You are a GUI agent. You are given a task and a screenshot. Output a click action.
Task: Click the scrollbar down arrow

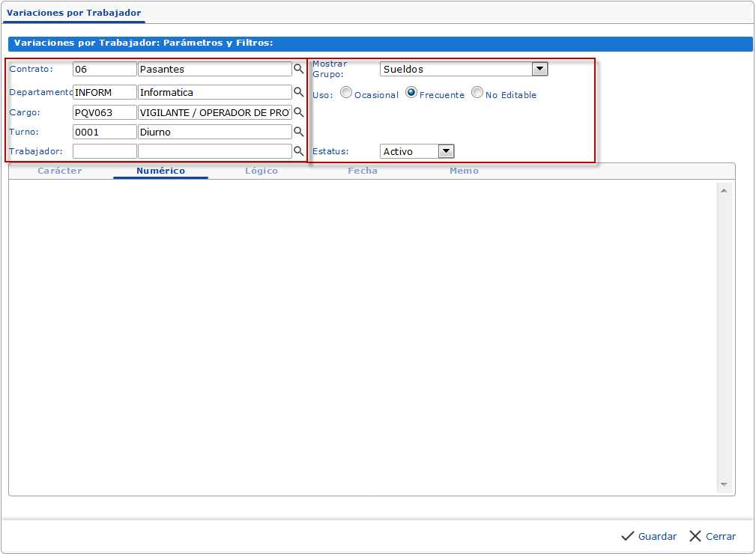pos(724,485)
